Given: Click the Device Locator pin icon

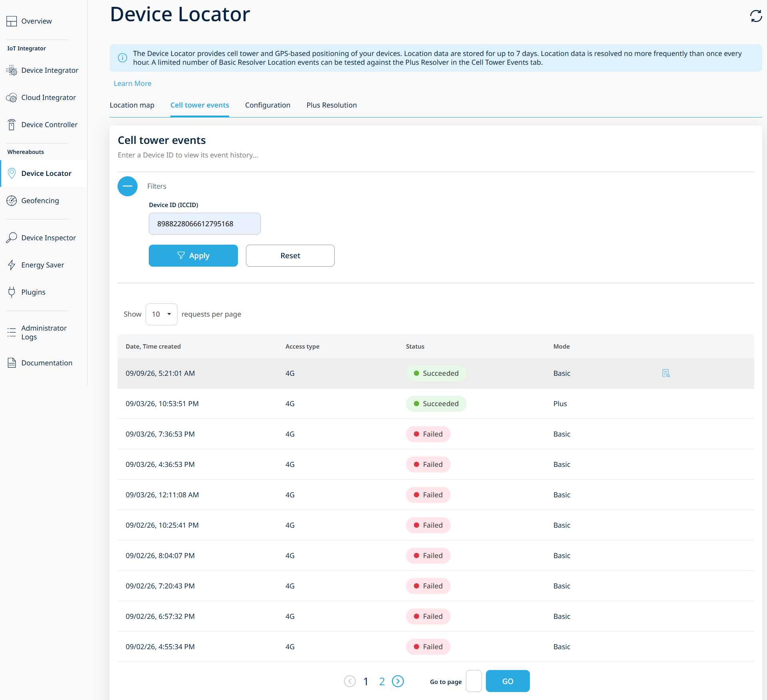Looking at the screenshot, I should (x=12, y=174).
